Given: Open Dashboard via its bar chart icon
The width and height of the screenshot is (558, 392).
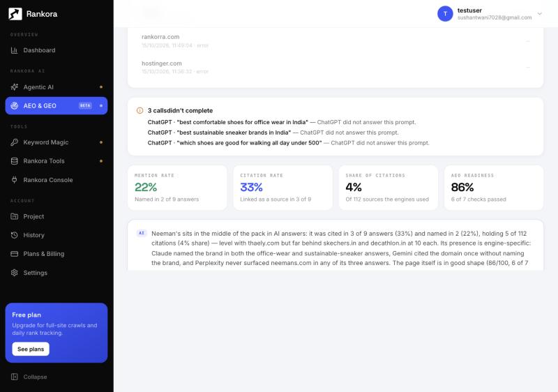Looking at the screenshot, I should [x=14, y=50].
